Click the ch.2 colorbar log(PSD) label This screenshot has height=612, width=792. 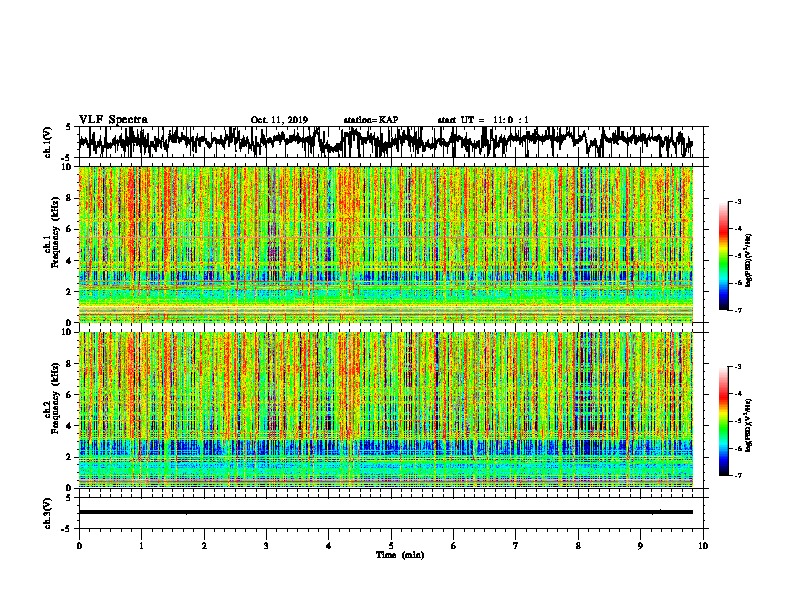click(x=748, y=425)
